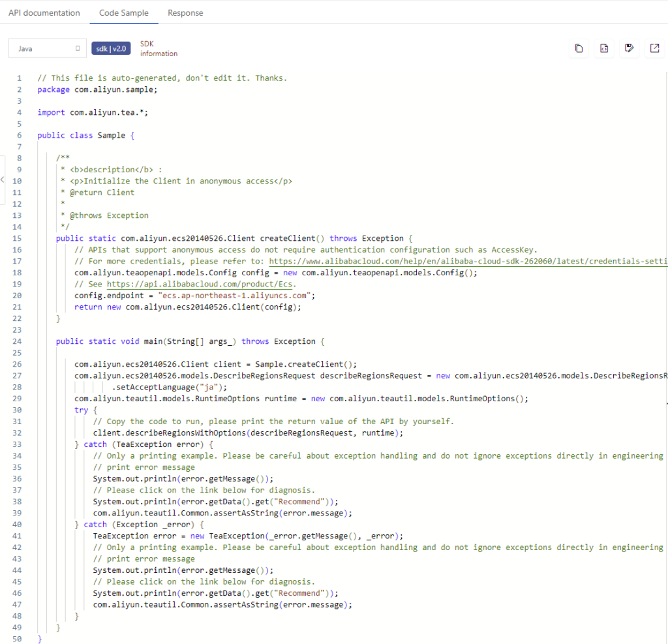The height and width of the screenshot is (644, 668).
Task: Switch to the Response tab
Action: pyautogui.click(x=185, y=13)
